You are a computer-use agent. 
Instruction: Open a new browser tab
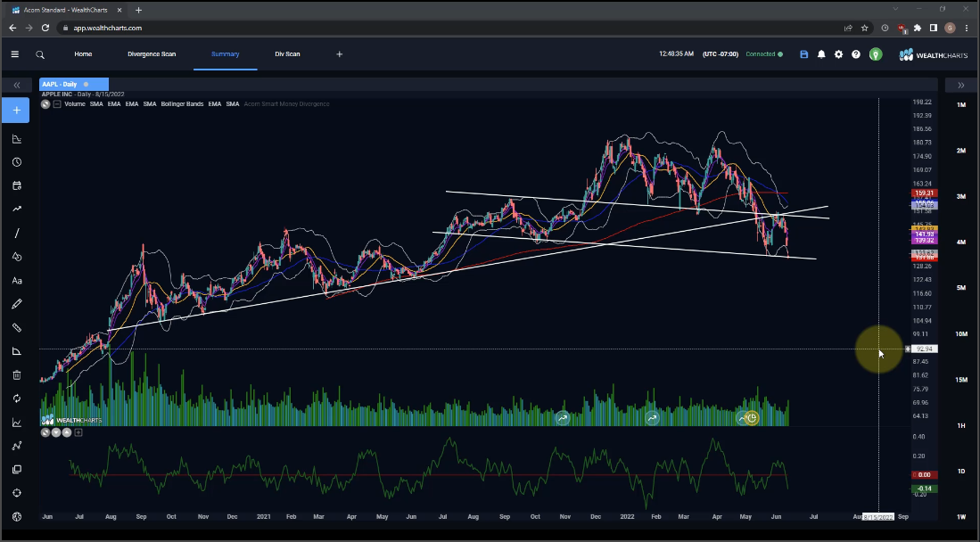point(139,10)
